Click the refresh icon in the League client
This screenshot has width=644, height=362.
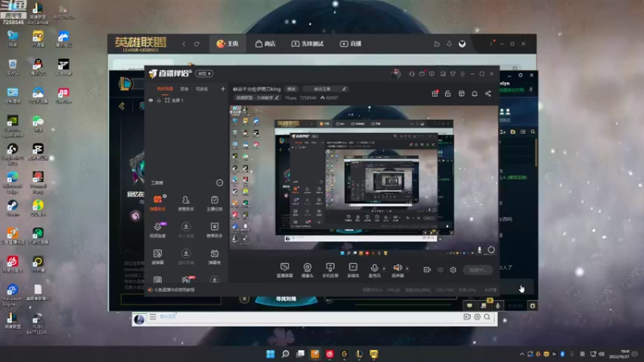(196, 44)
